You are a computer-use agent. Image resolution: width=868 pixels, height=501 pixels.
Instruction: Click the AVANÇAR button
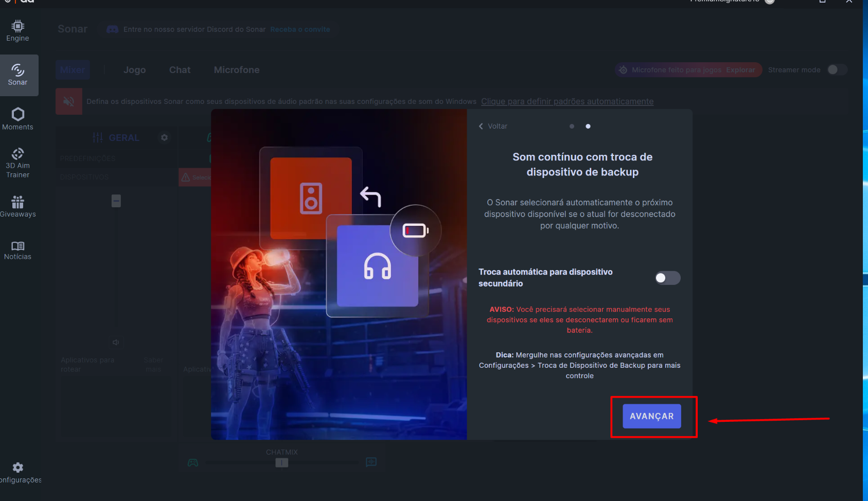(652, 416)
